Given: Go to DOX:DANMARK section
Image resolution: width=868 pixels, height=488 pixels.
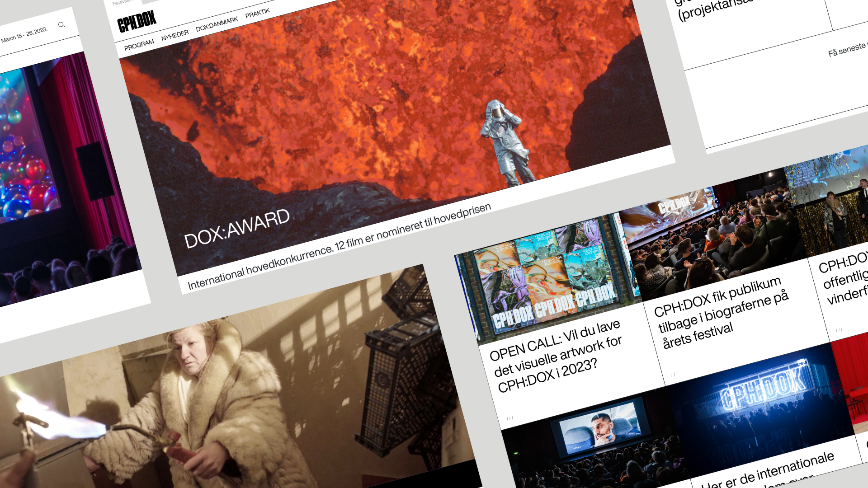Looking at the screenshot, I should (217, 24).
